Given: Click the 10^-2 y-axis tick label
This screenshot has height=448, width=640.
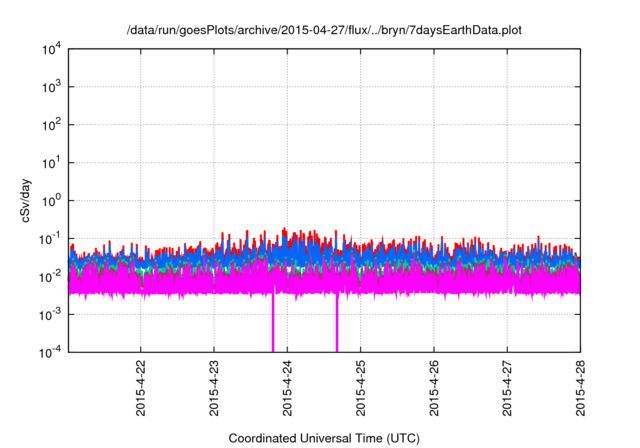Looking at the screenshot, I should (x=50, y=277).
